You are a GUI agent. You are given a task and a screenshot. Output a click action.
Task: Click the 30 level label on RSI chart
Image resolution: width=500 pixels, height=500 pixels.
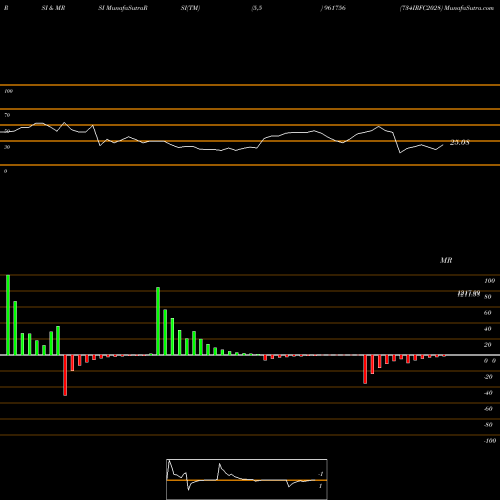tap(7, 147)
